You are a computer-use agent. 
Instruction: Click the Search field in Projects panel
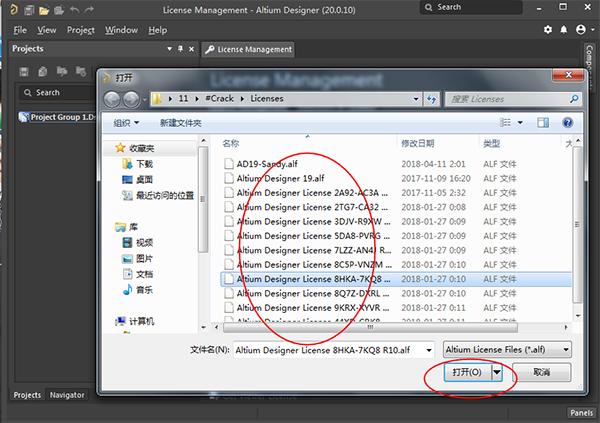[57, 93]
